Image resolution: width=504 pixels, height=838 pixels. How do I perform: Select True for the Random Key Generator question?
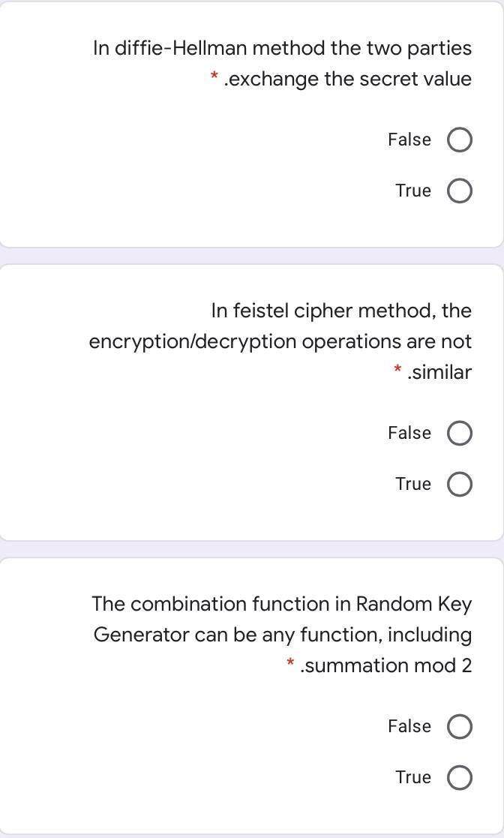[460, 777]
